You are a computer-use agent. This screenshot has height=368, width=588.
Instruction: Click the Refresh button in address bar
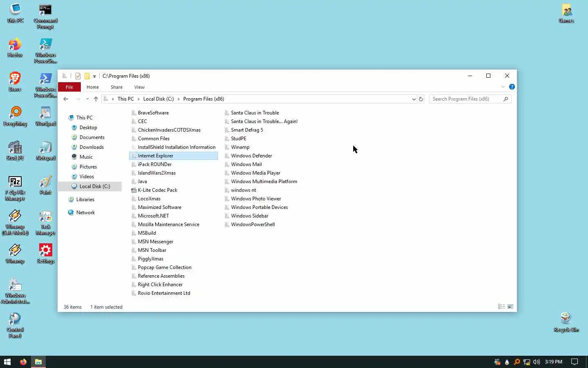point(421,99)
